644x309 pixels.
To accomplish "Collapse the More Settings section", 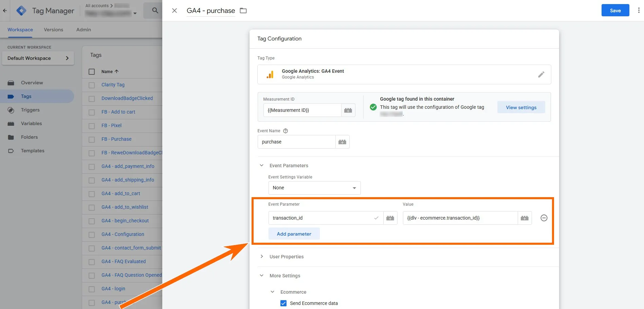I will [262, 276].
